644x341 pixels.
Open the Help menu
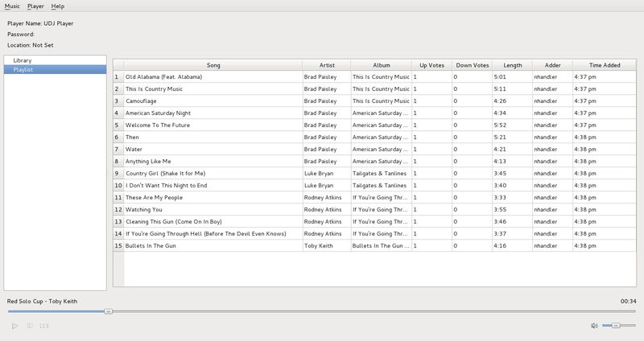pos(57,6)
